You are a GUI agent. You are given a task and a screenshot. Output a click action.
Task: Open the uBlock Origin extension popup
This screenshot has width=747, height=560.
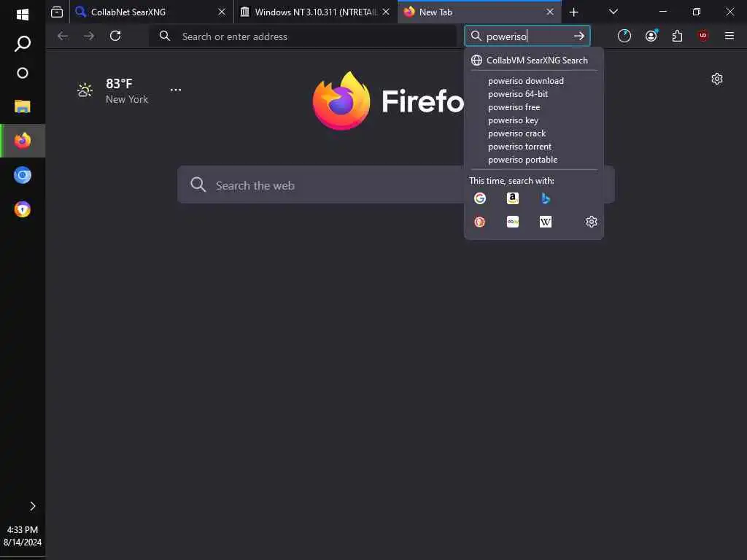[703, 36]
